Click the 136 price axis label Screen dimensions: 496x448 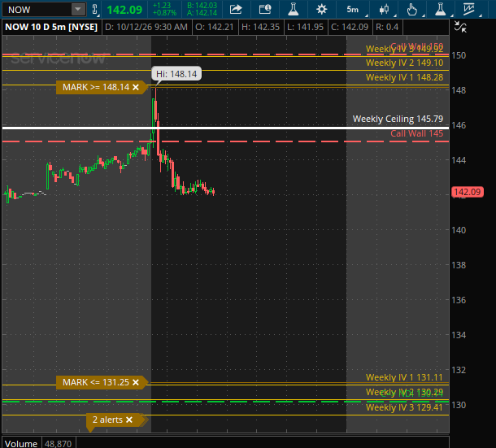tap(459, 300)
